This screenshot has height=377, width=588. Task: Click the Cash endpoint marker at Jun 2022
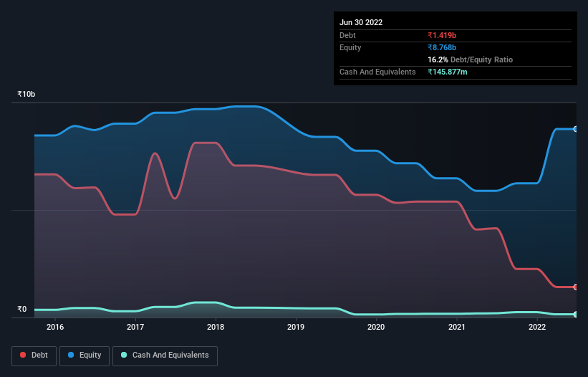[x=576, y=315]
